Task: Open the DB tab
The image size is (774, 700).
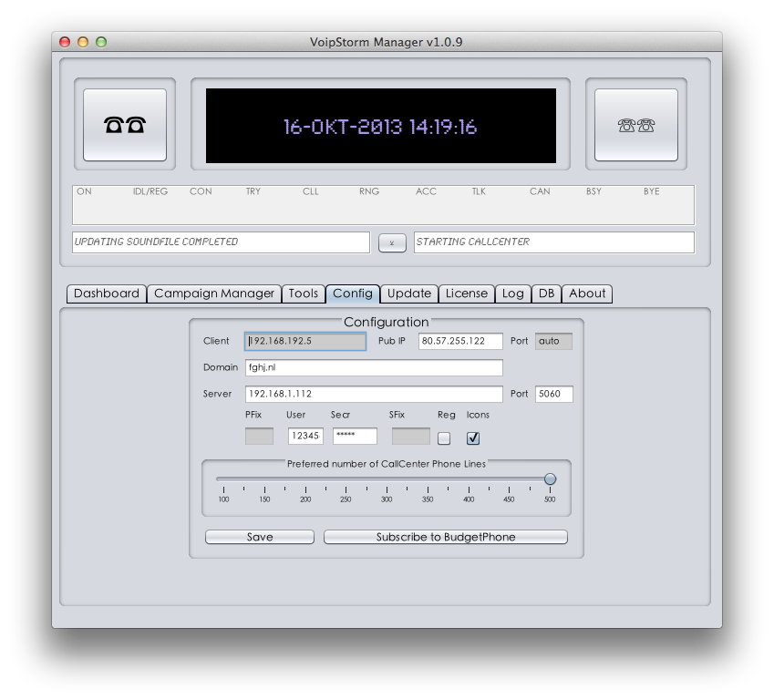Action: point(546,293)
